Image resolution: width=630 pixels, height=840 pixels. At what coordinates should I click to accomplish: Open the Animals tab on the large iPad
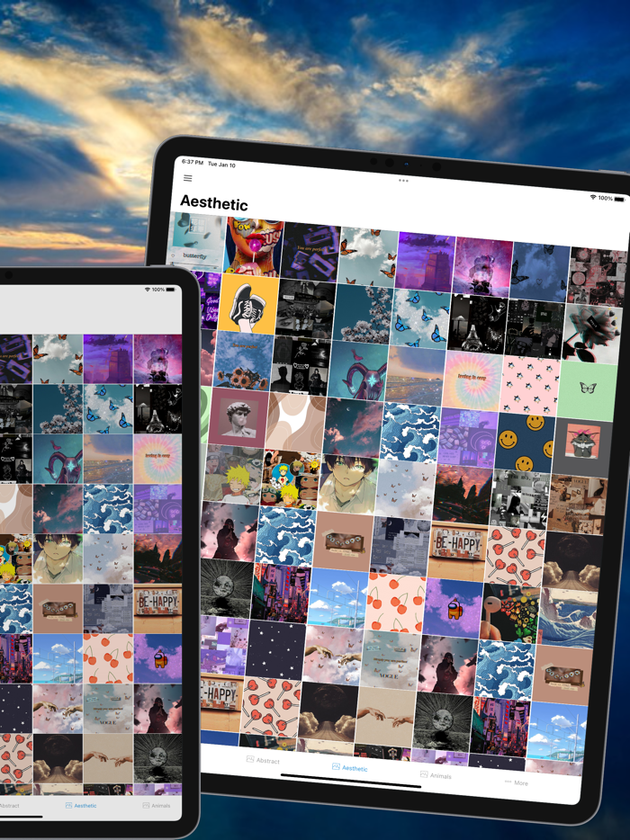coord(436,775)
